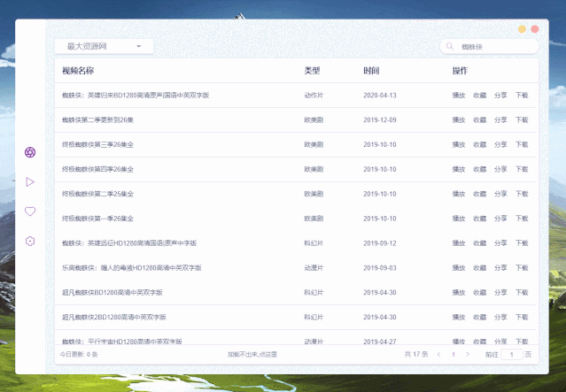Click the yellow minimize circle button
566x392 pixels.
point(522,29)
